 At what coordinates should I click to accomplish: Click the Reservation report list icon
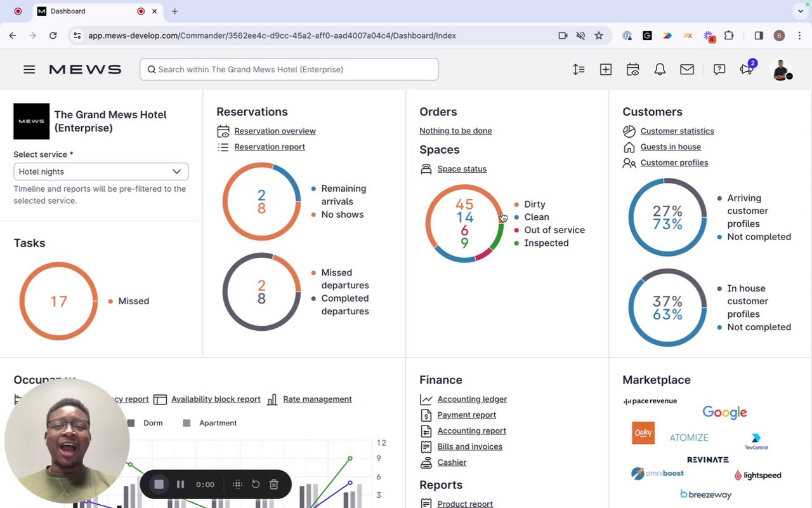[x=223, y=147]
